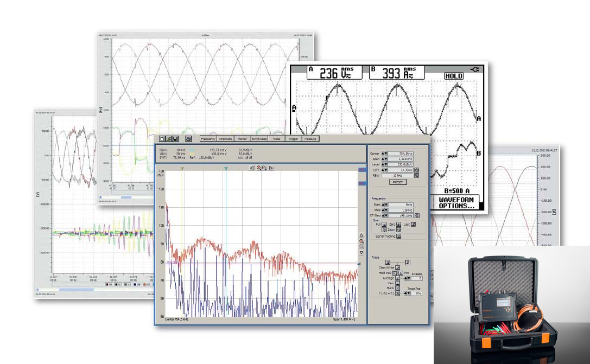590x364 pixels.
Task: Click WAVEFORM OPTIONS on the oscilloscope screen
Action: (x=456, y=203)
